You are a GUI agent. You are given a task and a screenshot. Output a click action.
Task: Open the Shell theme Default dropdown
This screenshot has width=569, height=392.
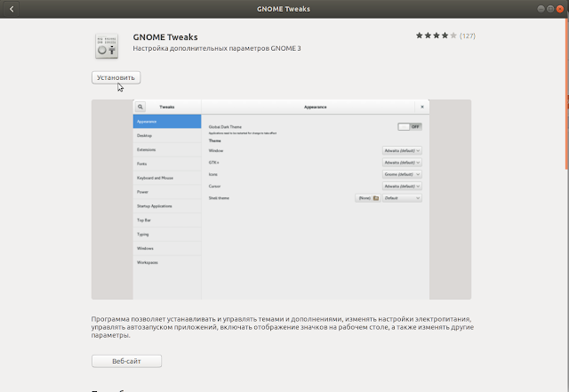(402, 198)
